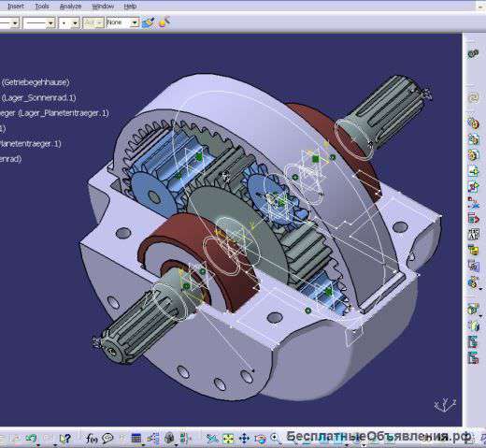Click the Existing Component With Positioning icon
This screenshot has width=486, height=448.
point(473,187)
